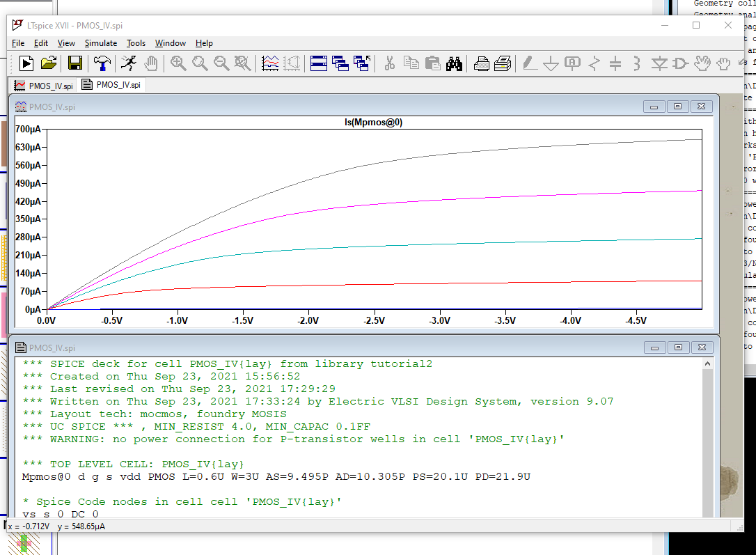Switch to the PMOS_IV.spi netlist text tab
The height and width of the screenshot is (555, 756).
[x=111, y=86]
